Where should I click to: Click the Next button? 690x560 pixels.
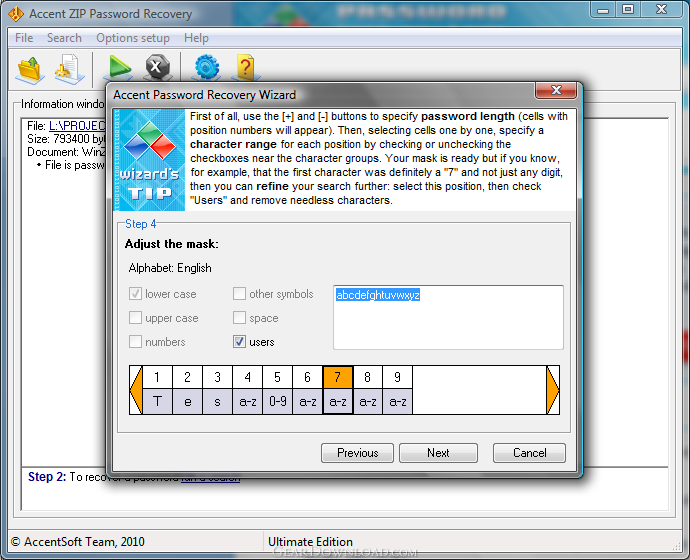pos(438,453)
